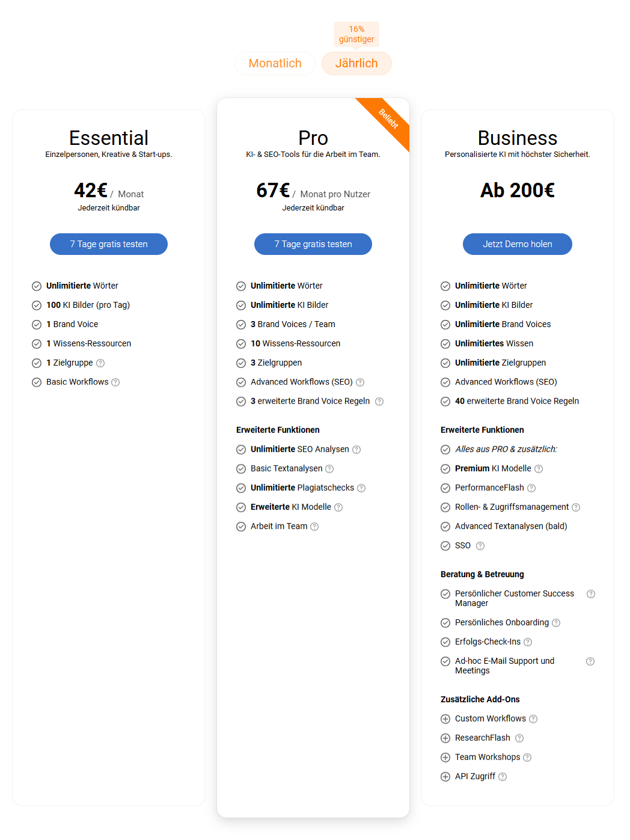Open info tooltip for Unlimitierte Plagiatschecks
Screen dimensions: 630x840
(x=361, y=488)
